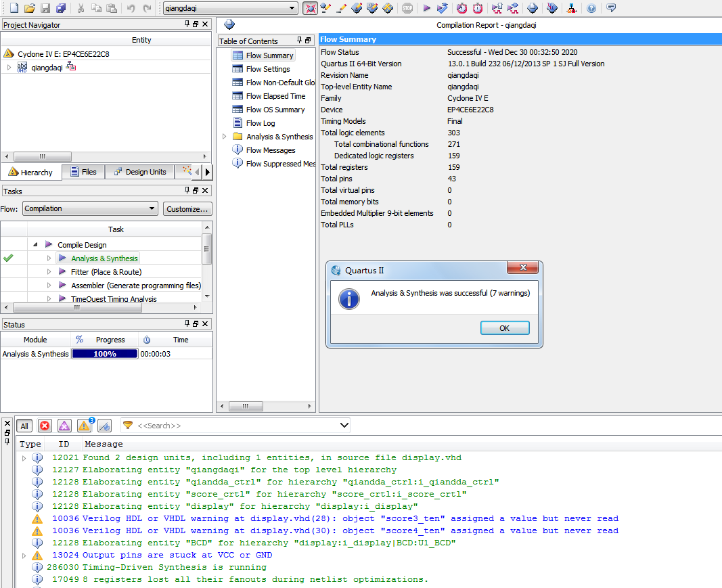This screenshot has width=722, height=588.
Task: Float the Project Navigator panel
Action: 196,24
